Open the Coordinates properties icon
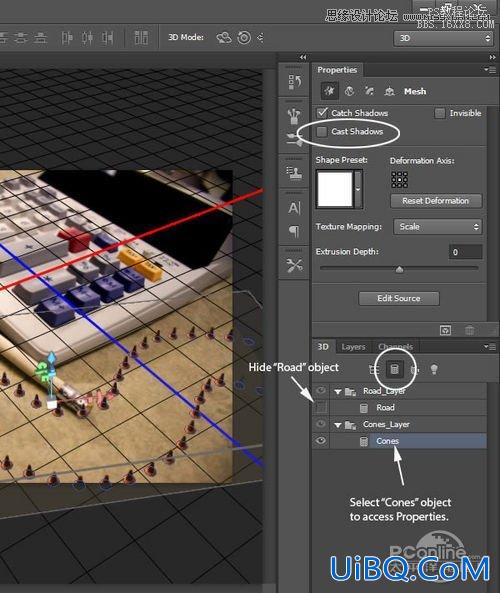The height and width of the screenshot is (593, 500). pyautogui.click(x=390, y=91)
